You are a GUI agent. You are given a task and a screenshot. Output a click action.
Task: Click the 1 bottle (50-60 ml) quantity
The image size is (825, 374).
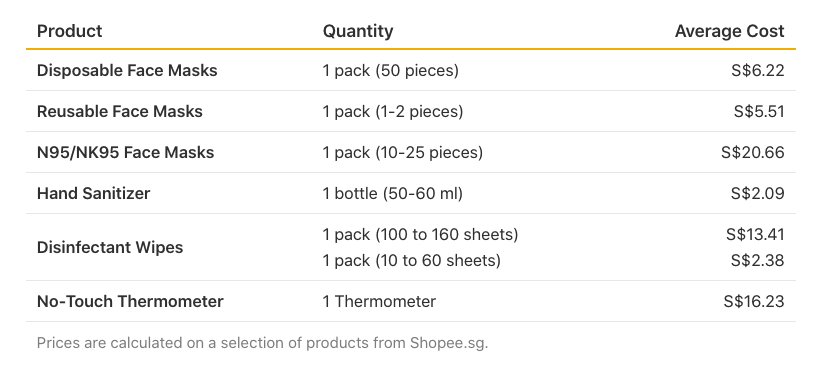click(x=393, y=194)
